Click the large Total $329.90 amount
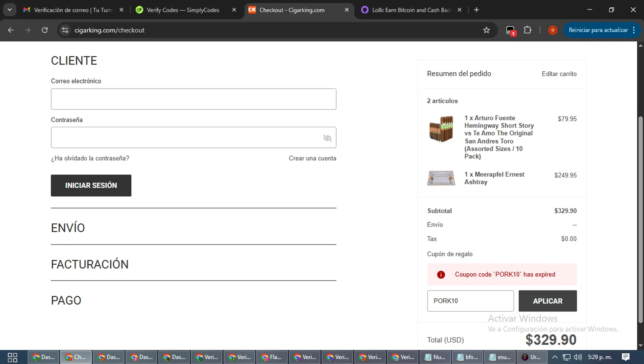644x364 pixels. 551,340
